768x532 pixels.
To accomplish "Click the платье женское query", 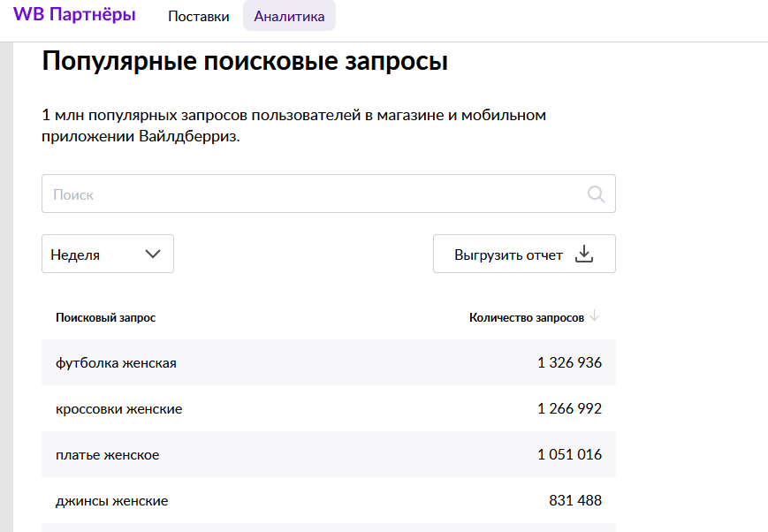I will [107, 455].
